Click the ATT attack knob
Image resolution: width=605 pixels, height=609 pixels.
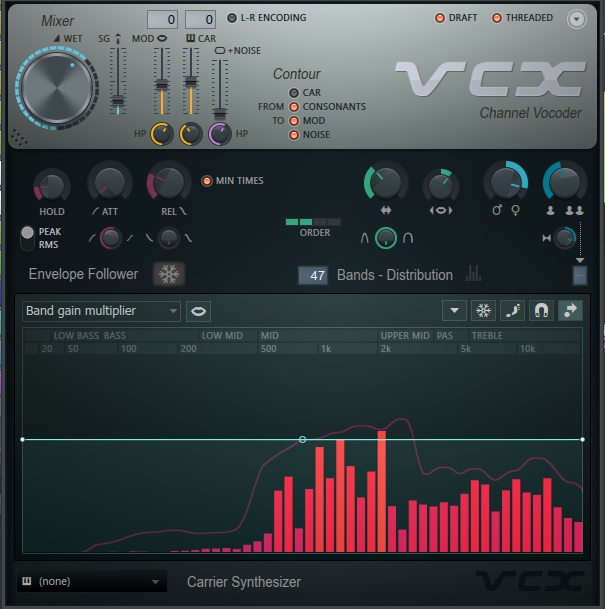tap(110, 183)
